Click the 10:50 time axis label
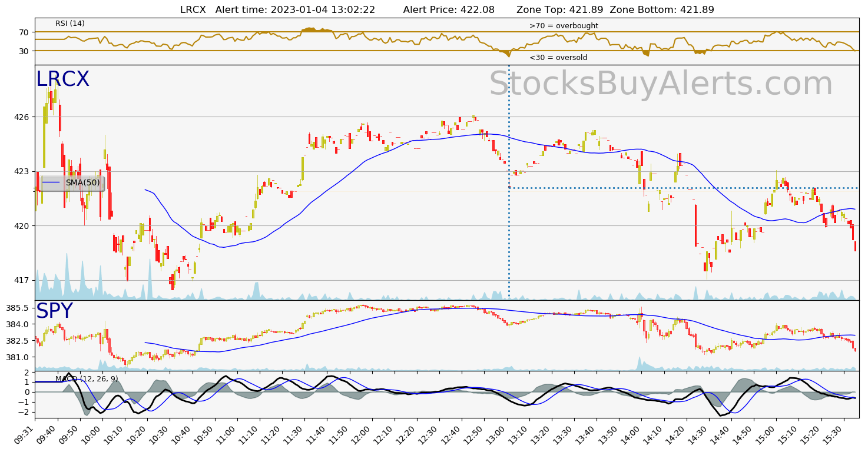Image resolution: width=868 pixels, height=452 pixels. pyautogui.click(x=203, y=434)
